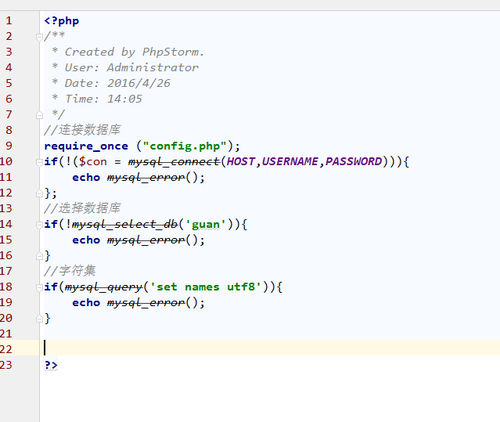Click mysql_error on line 15
The height and width of the screenshot is (422, 500).
(146, 240)
